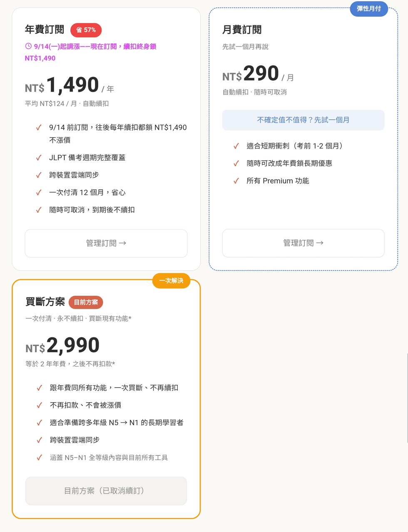The image size is (408, 532).
Task: Click the page scrollbar on the right edge
Action: pos(407,398)
